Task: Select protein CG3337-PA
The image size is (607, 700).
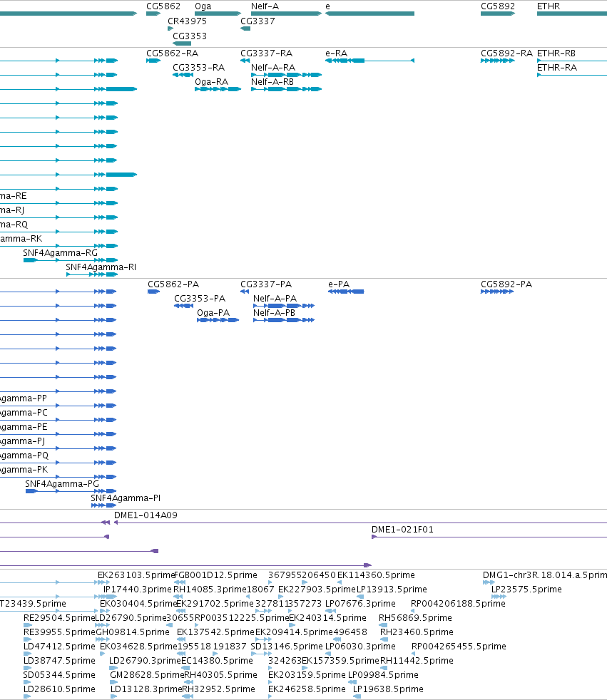Action: point(266,284)
